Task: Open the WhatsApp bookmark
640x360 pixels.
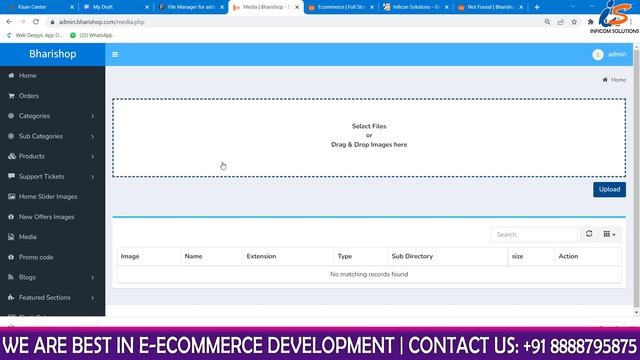Action: 91,36
